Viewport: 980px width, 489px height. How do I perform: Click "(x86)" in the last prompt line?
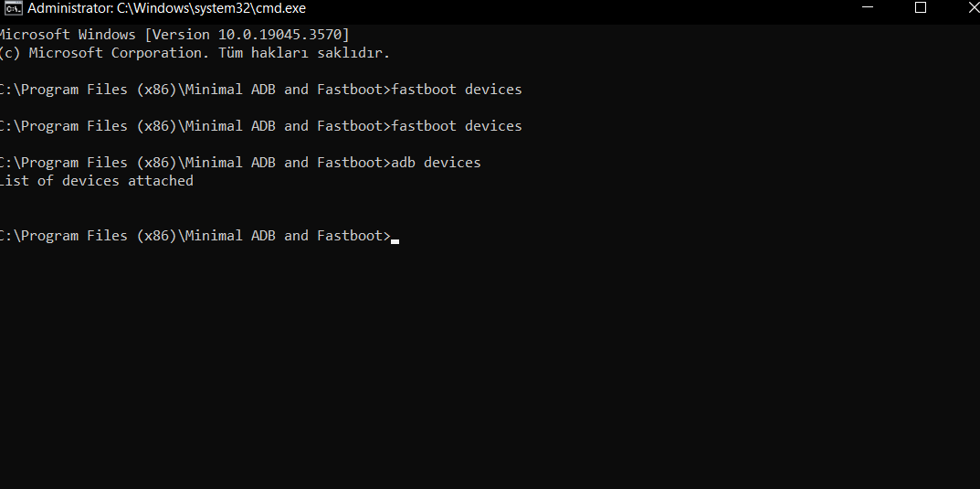tap(156, 236)
